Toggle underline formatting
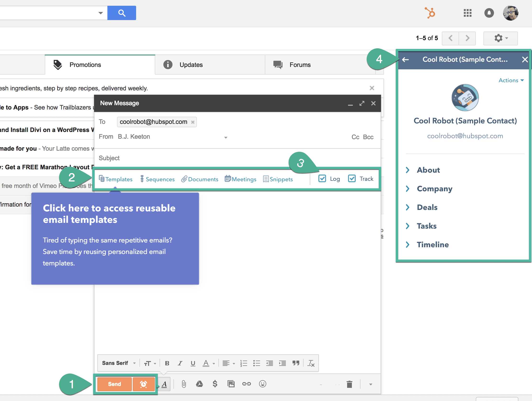532x401 pixels. pos(193,363)
